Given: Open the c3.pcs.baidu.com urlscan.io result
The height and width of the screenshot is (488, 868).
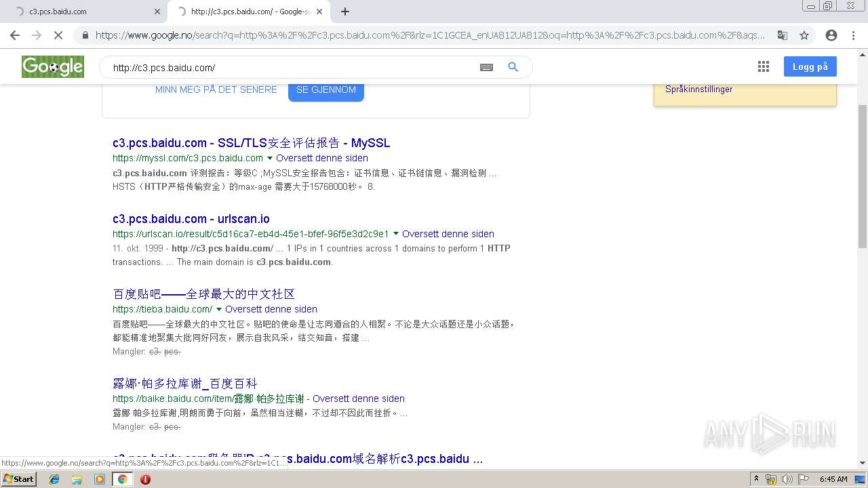Looking at the screenshot, I should click(191, 219).
